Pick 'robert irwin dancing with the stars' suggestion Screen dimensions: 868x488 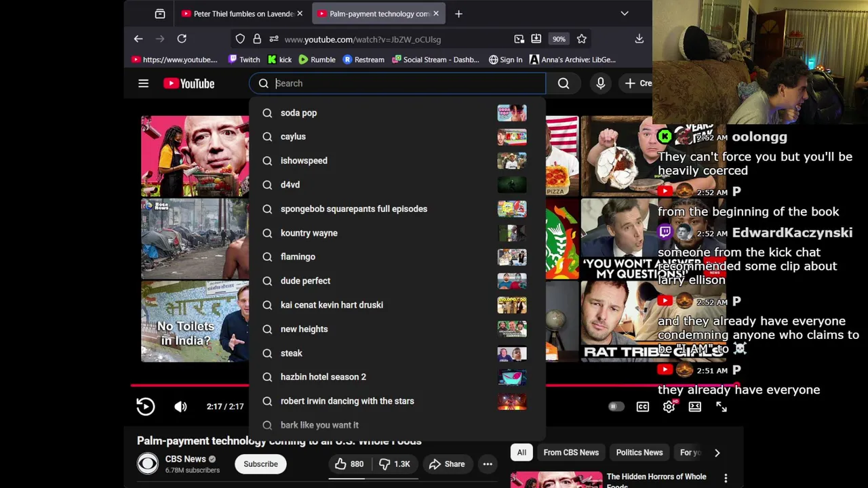397,401
